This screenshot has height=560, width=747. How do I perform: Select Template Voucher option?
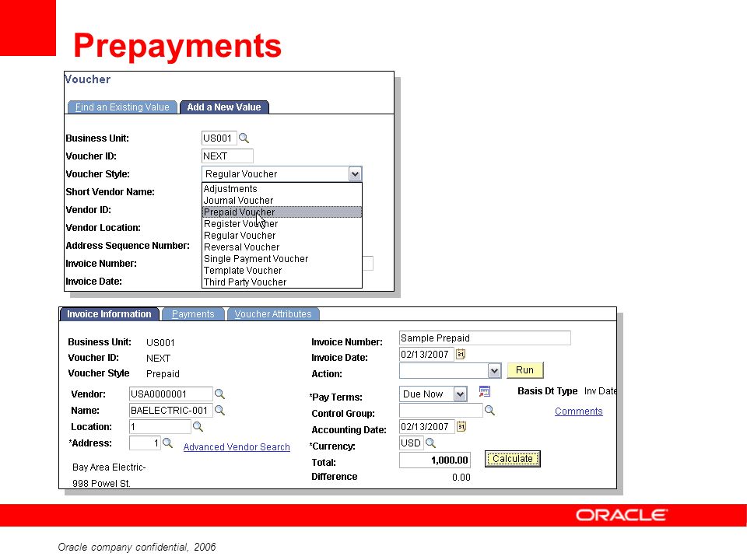pyautogui.click(x=282, y=271)
